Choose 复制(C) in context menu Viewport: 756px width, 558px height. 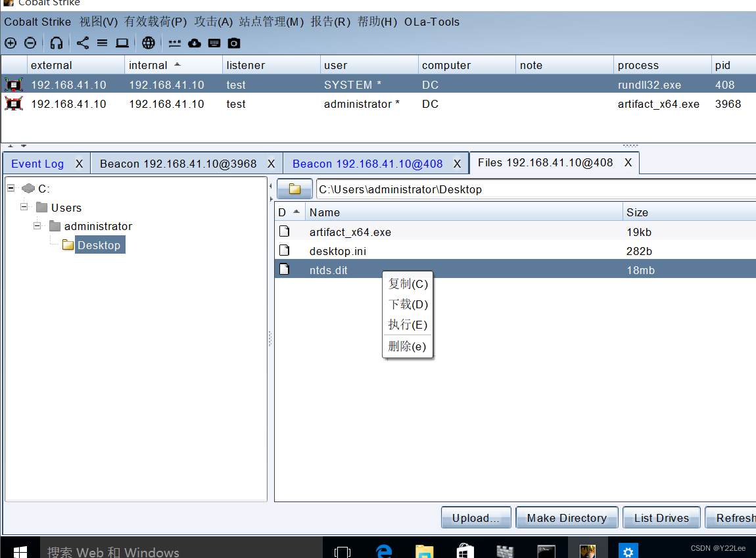click(x=408, y=284)
